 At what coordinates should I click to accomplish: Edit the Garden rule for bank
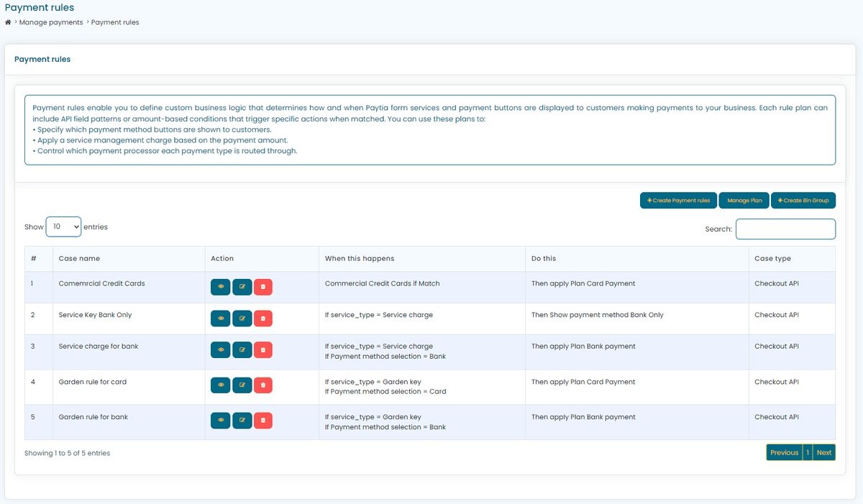coord(242,420)
